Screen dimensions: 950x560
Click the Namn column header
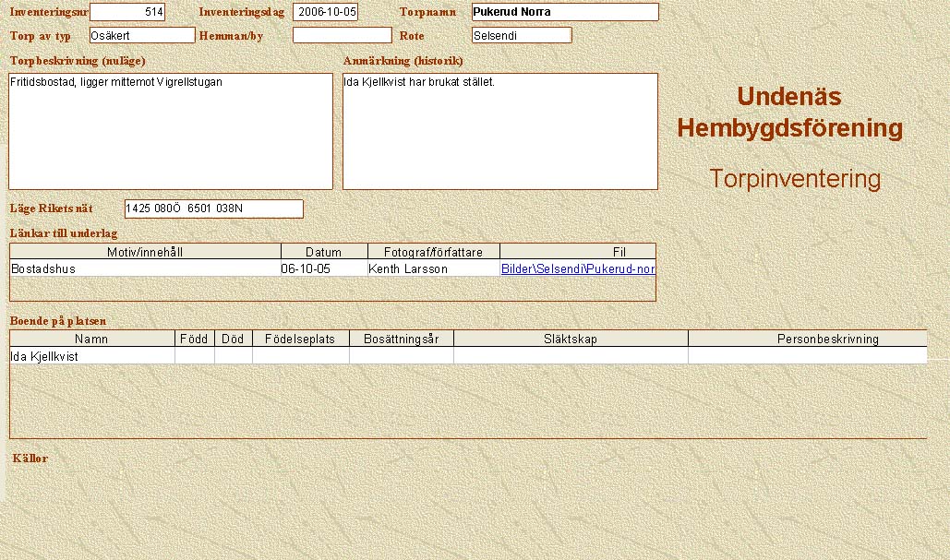click(x=91, y=339)
